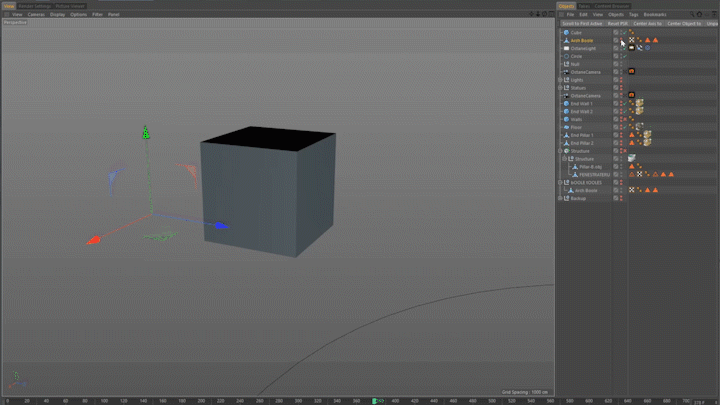Open the Cameras menu in viewport
Screen dimensions: 720x405
(x=36, y=15)
